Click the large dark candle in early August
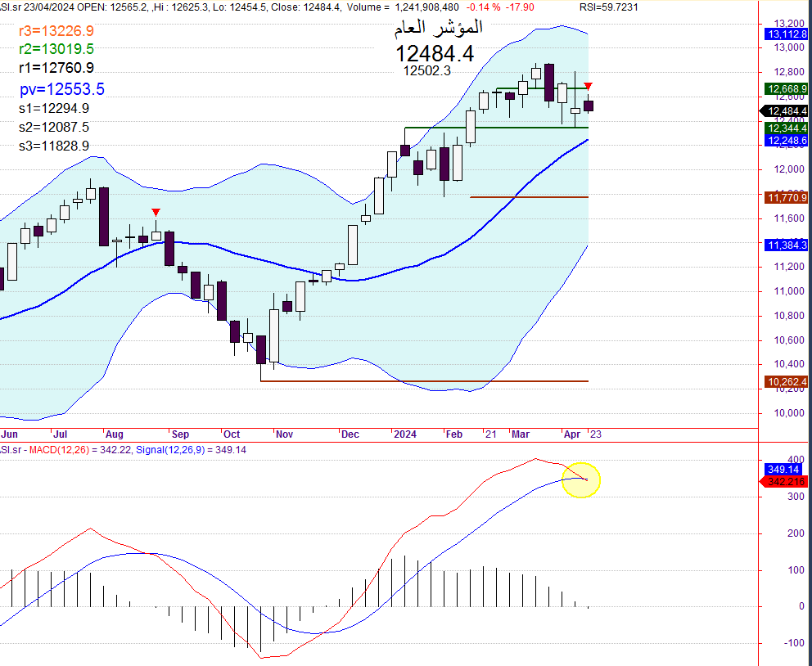 tap(104, 216)
